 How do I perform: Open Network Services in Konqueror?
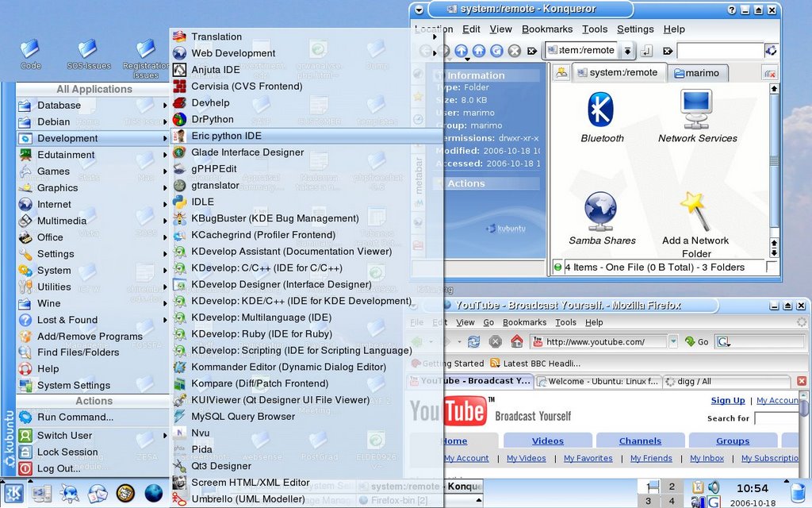click(x=697, y=117)
